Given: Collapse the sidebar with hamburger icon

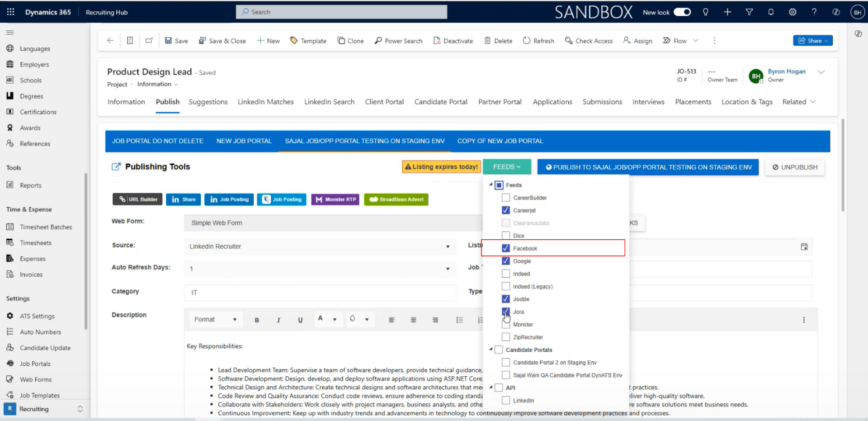Looking at the screenshot, I should tap(10, 33).
